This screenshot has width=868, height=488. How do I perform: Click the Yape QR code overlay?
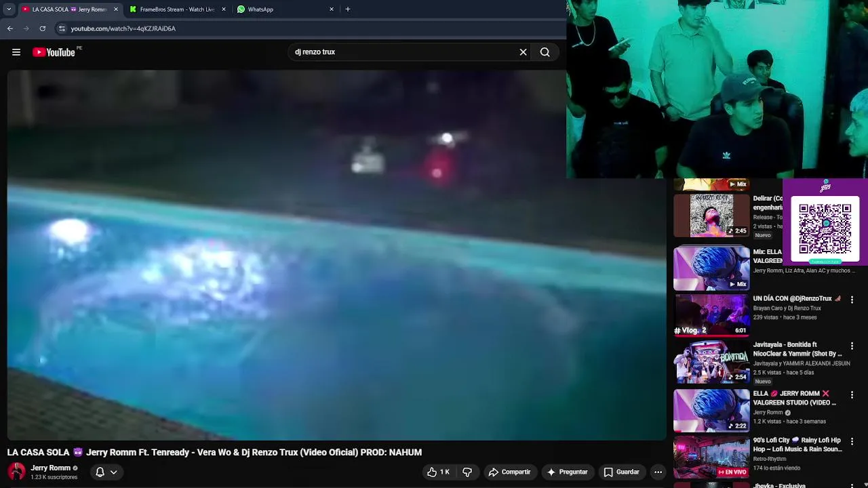[x=825, y=229]
